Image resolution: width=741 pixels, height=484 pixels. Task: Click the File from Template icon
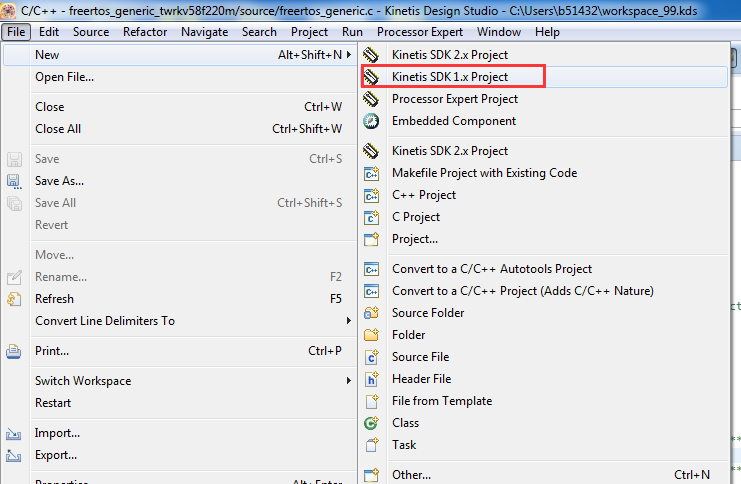tap(372, 401)
